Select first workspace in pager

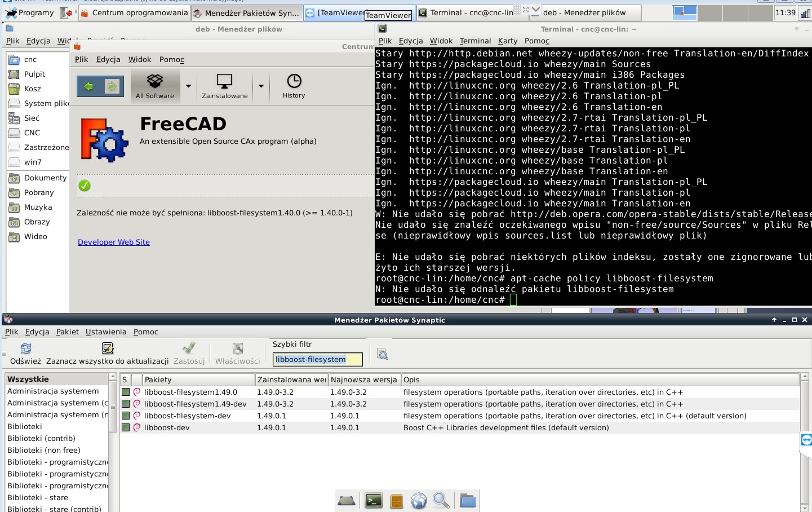pyautogui.click(x=685, y=12)
